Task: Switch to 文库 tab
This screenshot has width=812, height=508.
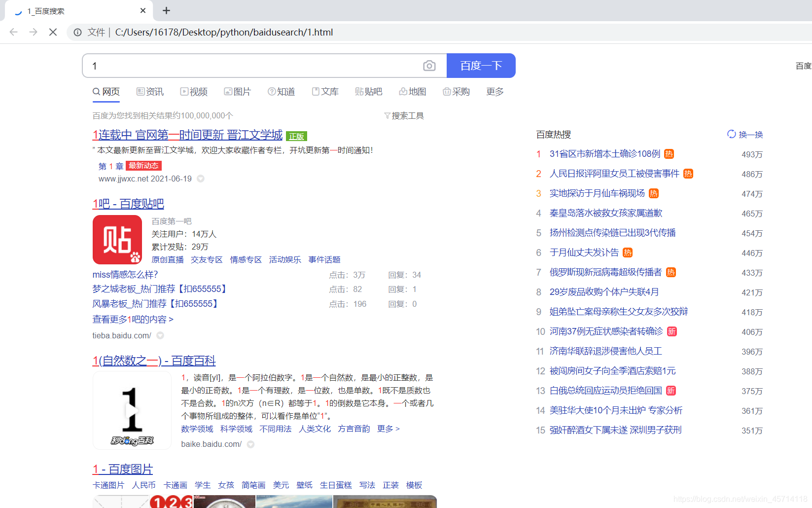Action: click(325, 92)
